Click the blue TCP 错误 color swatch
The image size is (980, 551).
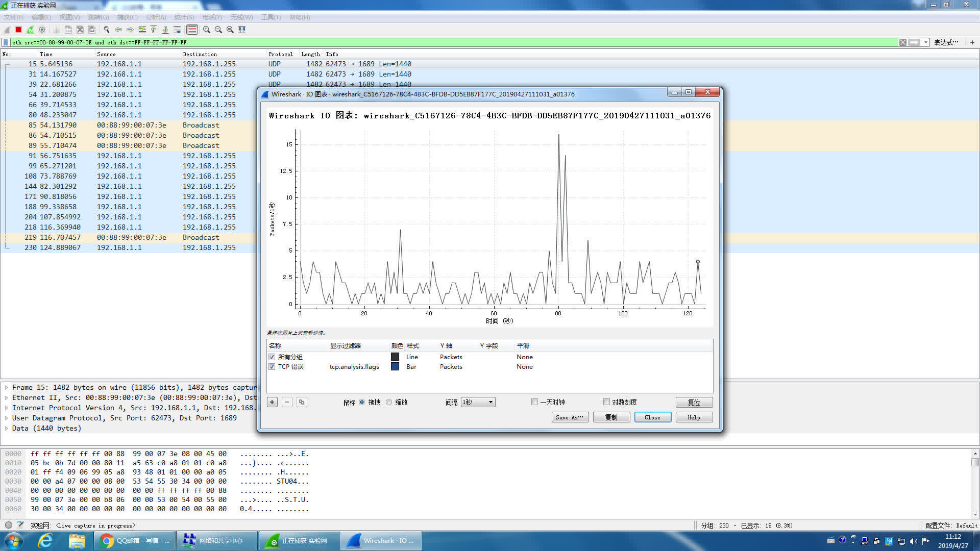click(x=395, y=367)
